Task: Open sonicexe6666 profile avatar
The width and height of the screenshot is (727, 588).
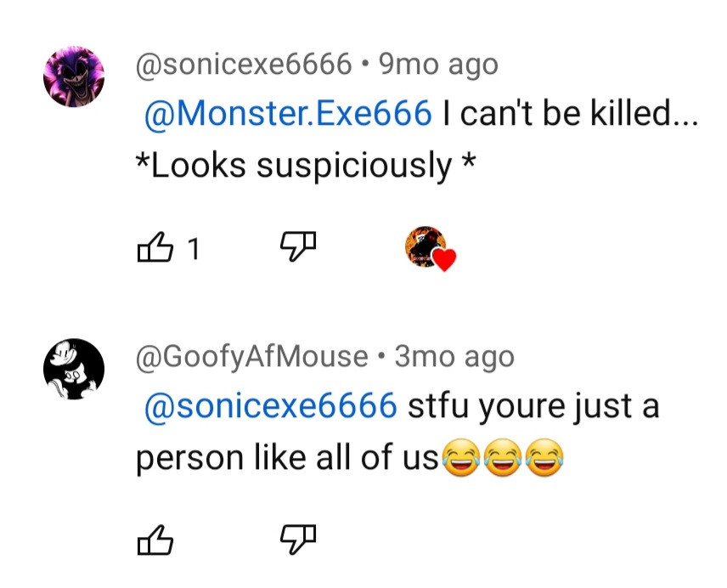Action: (x=74, y=76)
